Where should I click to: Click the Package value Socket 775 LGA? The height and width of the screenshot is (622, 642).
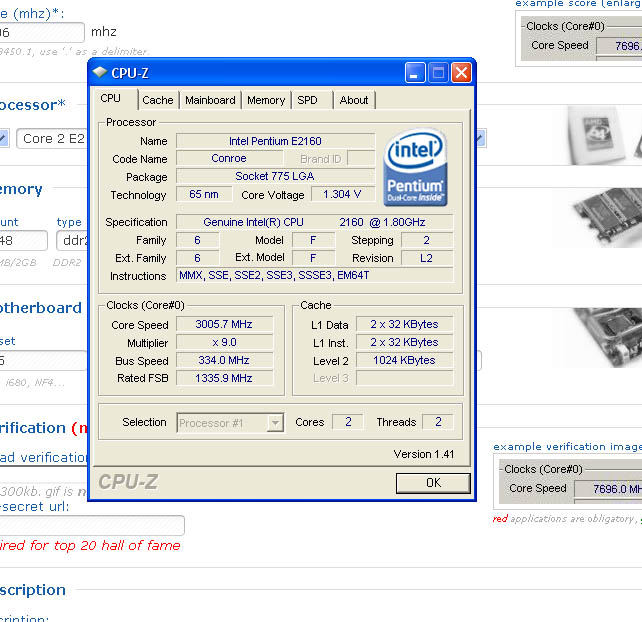[x=276, y=176]
